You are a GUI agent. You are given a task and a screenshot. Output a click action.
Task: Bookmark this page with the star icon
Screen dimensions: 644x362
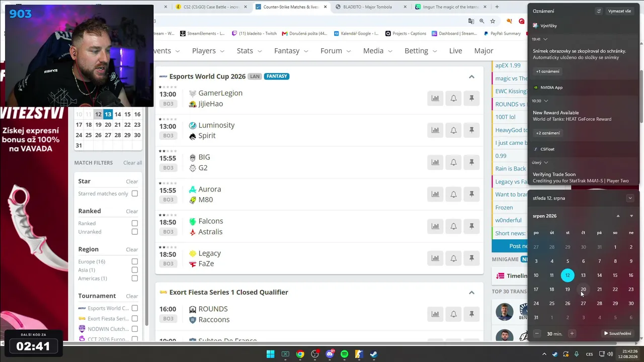point(493,21)
